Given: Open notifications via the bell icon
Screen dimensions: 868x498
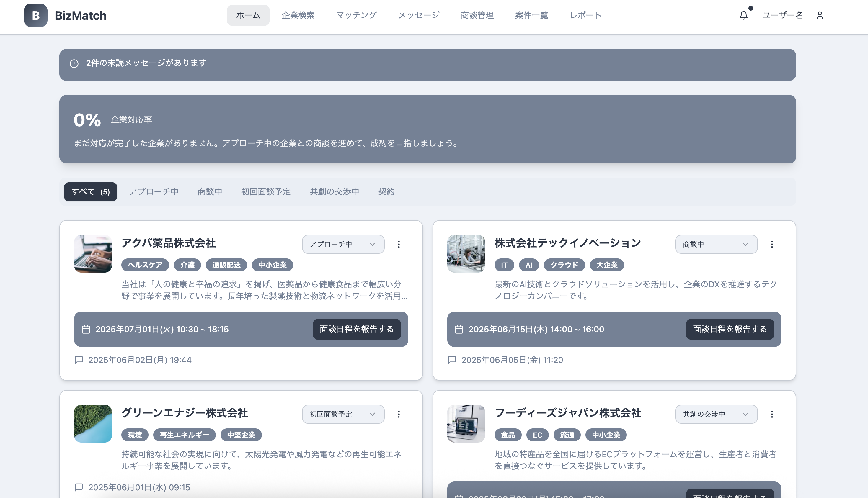Looking at the screenshot, I should click(743, 15).
